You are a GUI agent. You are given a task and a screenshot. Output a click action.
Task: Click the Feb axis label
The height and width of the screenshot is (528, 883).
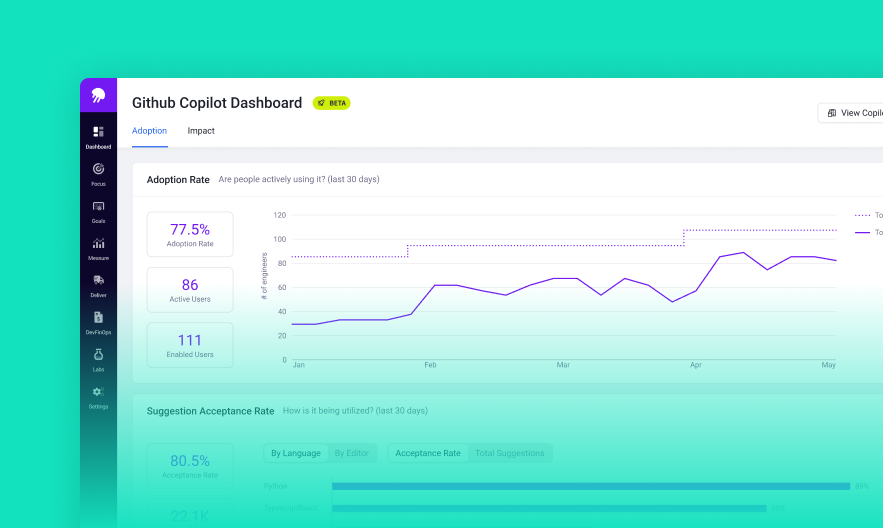[x=430, y=365]
